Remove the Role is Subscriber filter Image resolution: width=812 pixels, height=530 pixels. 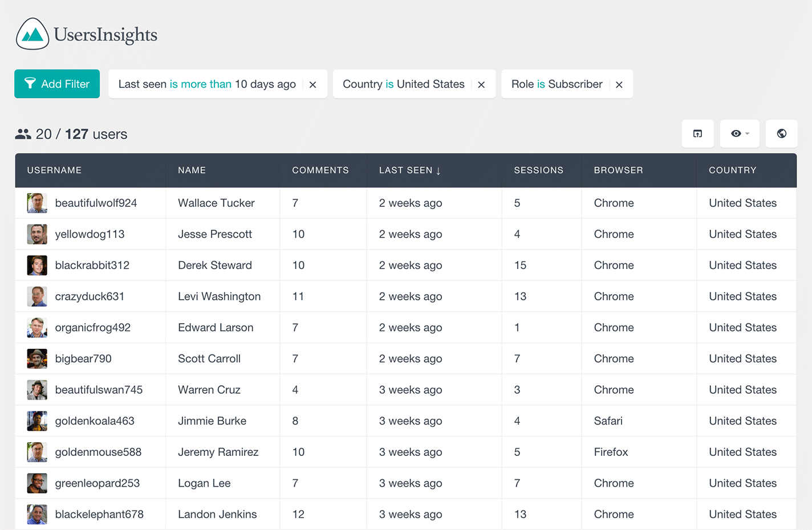pos(619,84)
